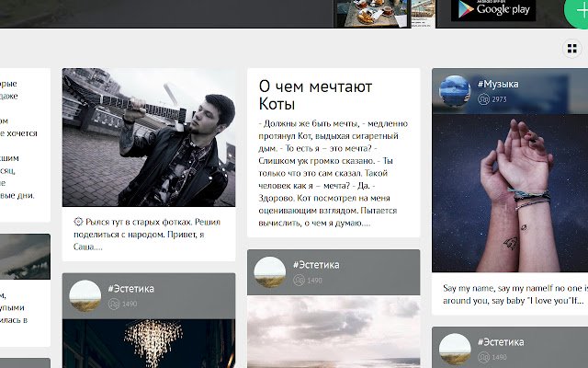Open the chandelier photo post
The image size is (588, 368).
click(149, 343)
